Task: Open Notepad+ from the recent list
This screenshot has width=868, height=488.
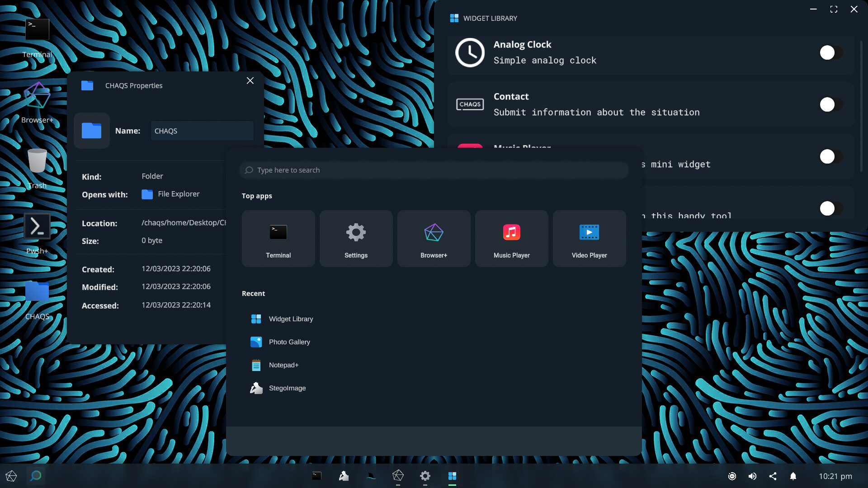Action: coord(284,365)
